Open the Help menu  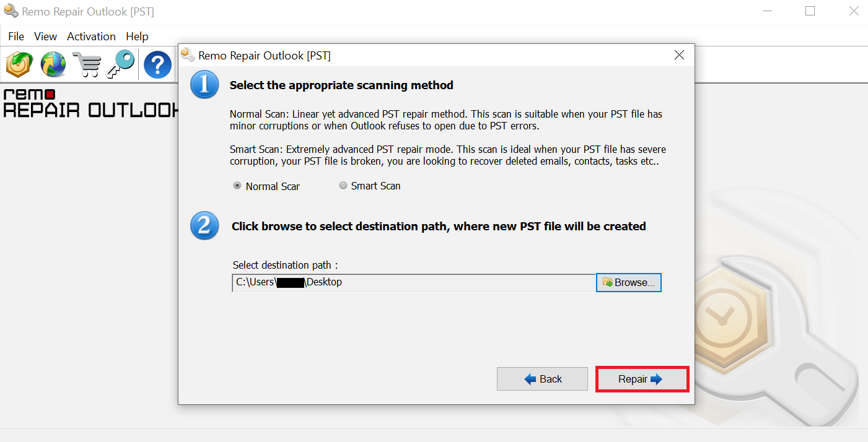point(137,37)
